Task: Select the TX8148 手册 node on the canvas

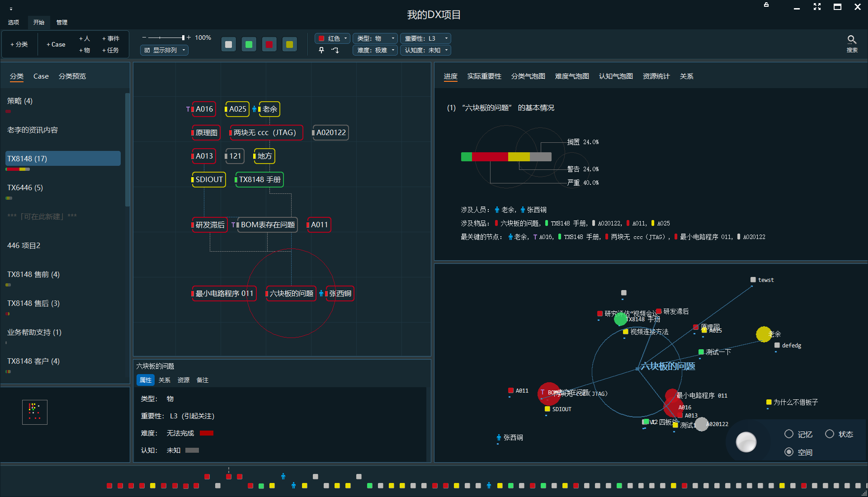Action: [259, 179]
